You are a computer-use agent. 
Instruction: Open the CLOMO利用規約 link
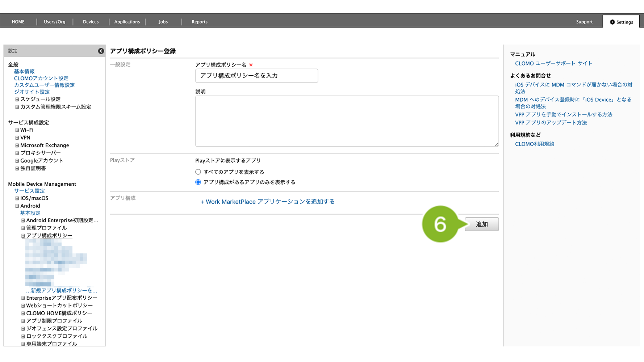pyautogui.click(x=534, y=144)
